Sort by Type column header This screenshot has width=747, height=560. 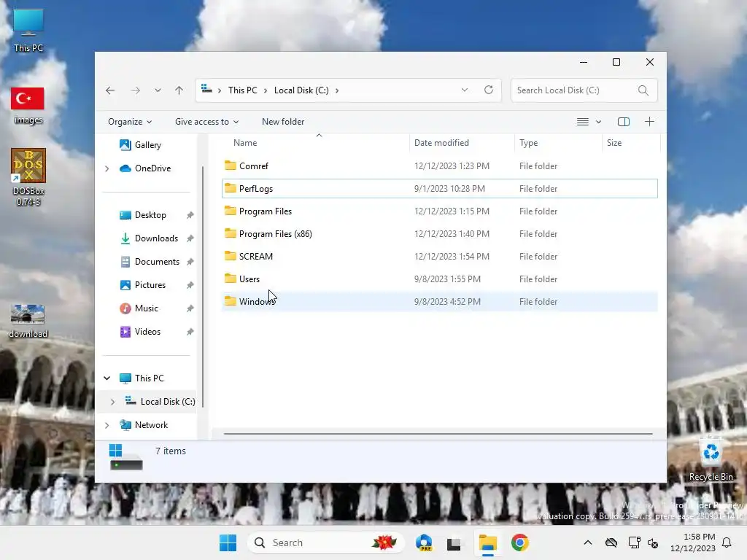point(528,143)
